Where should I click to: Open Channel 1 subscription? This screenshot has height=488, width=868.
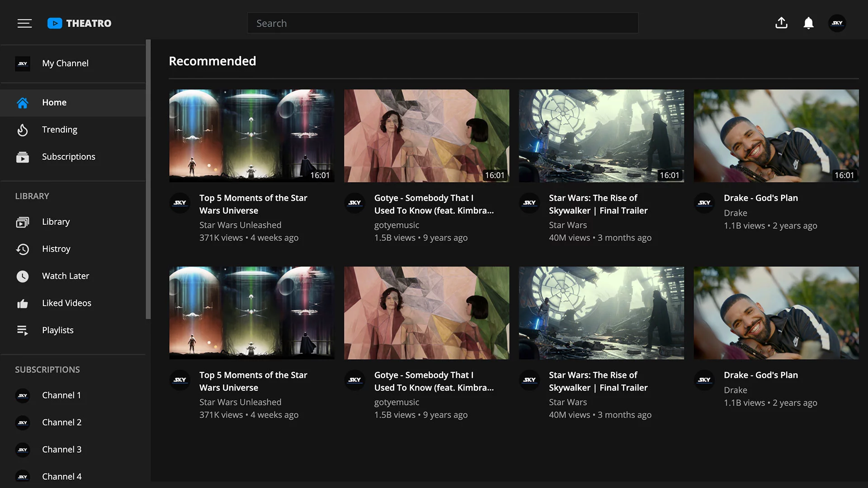point(73,396)
